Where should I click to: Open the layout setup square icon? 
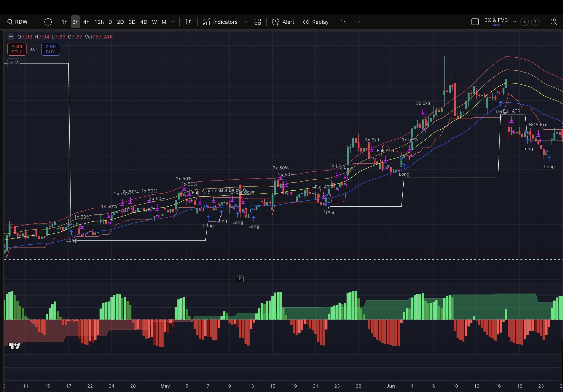point(475,22)
